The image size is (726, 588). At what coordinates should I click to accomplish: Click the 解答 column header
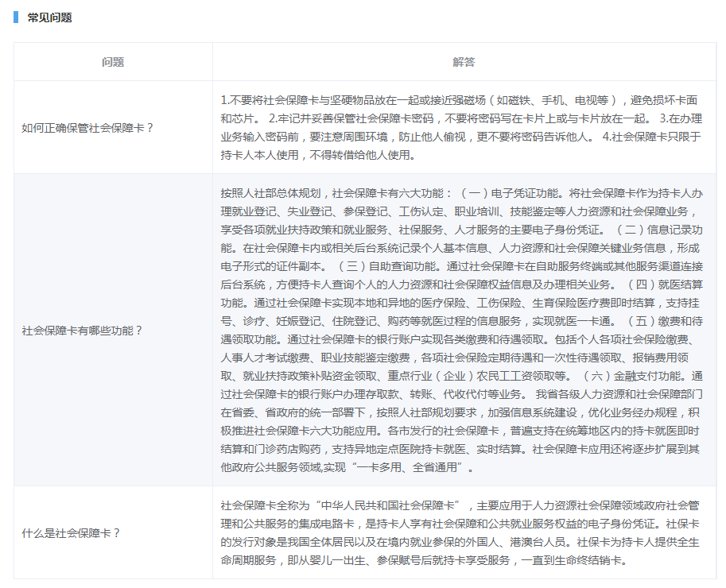464,62
